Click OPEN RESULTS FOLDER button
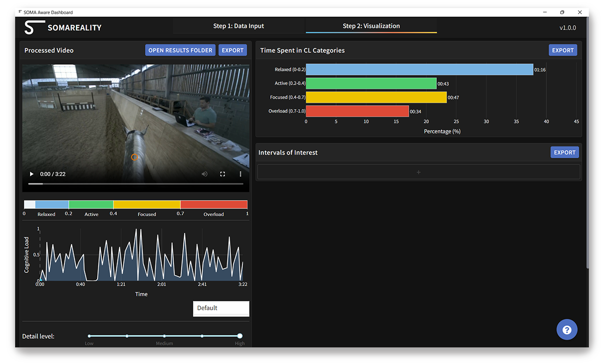The height and width of the screenshot is (364, 604). coord(181,50)
